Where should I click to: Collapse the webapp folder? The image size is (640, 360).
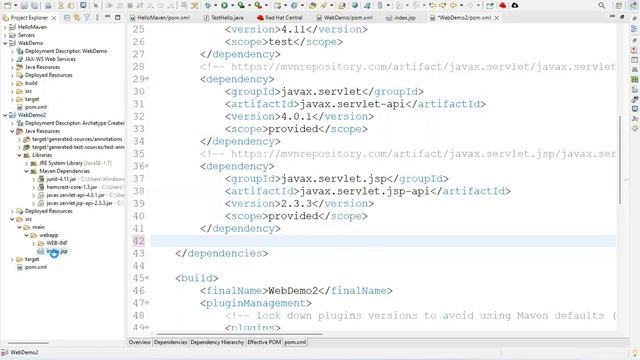tap(27, 235)
